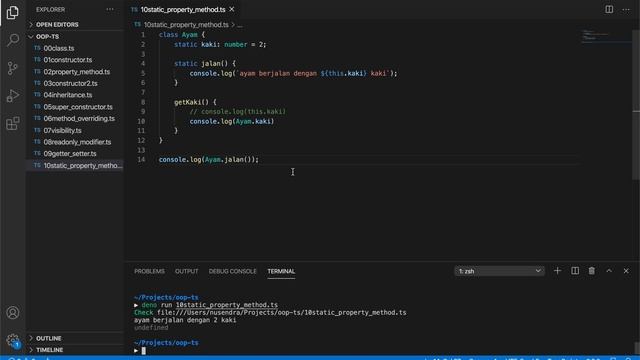Open the Search view icon
The image size is (640, 360).
(x=13, y=40)
